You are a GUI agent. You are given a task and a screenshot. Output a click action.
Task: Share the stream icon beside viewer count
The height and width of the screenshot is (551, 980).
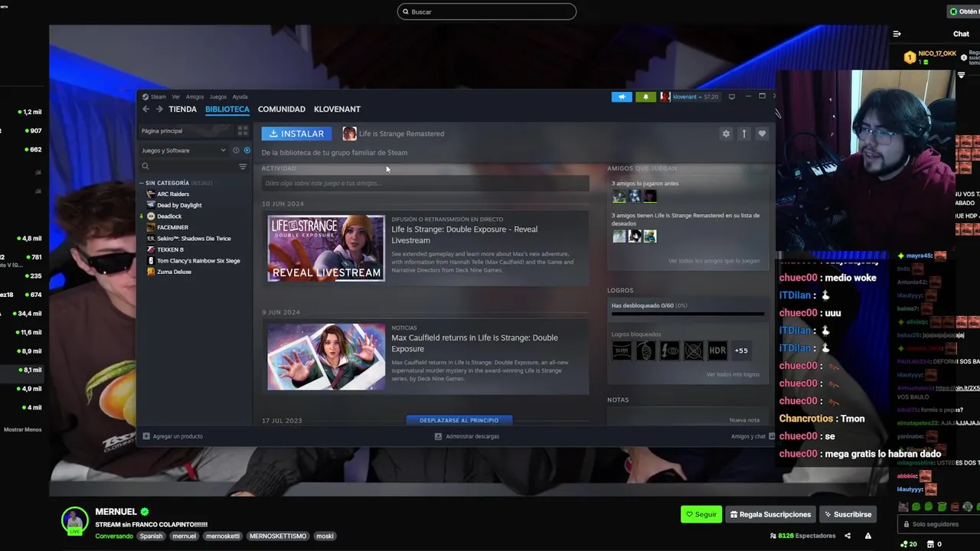pyautogui.click(x=848, y=536)
